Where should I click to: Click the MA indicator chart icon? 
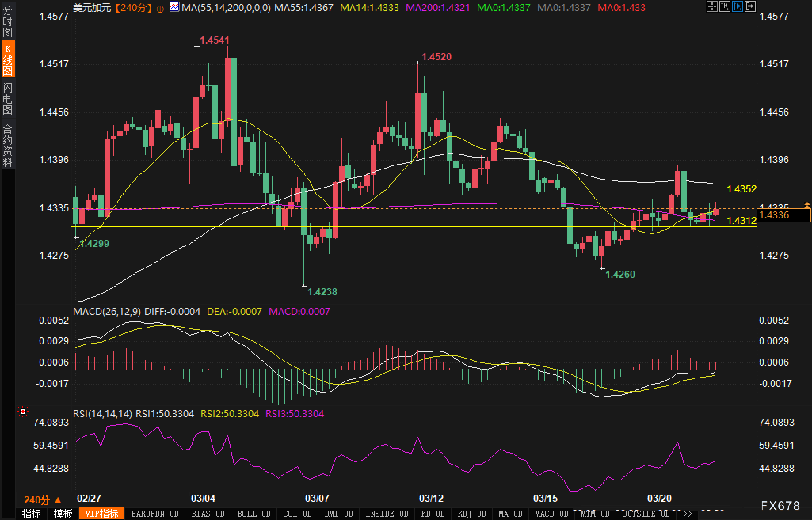174,7
